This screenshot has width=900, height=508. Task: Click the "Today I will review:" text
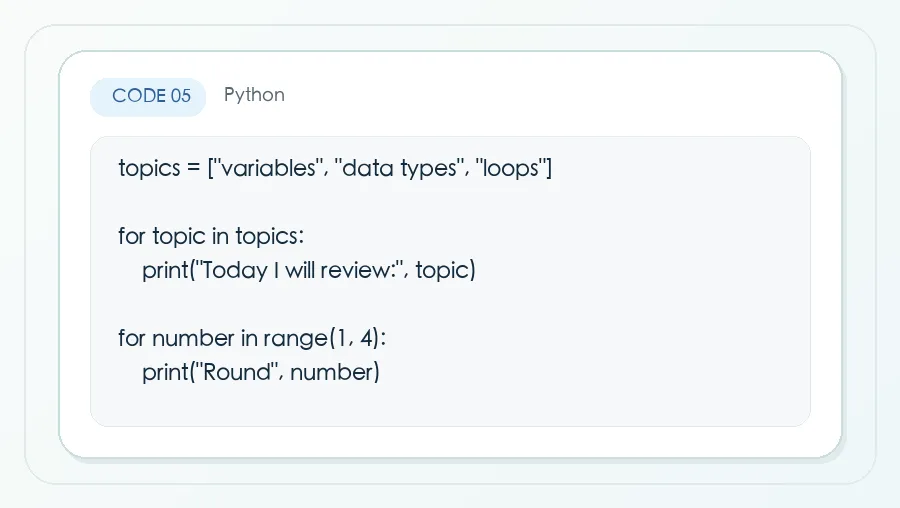[298, 270]
